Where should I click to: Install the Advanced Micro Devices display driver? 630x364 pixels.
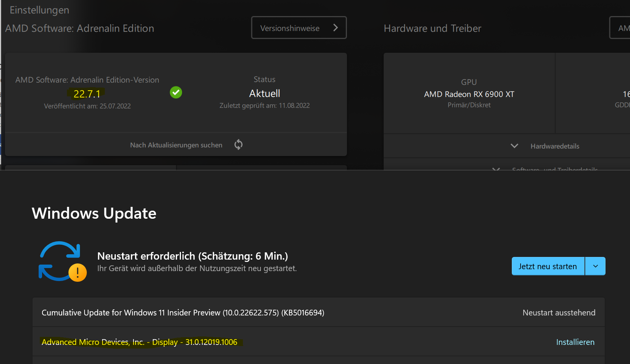pyautogui.click(x=575, y=342)
